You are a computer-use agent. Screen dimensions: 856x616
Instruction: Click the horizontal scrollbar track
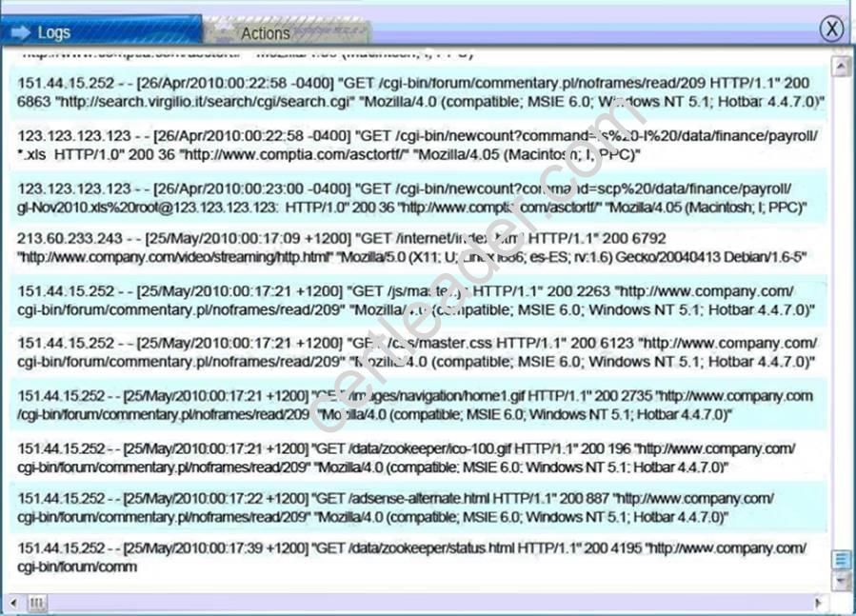click(x=428, y=604)
